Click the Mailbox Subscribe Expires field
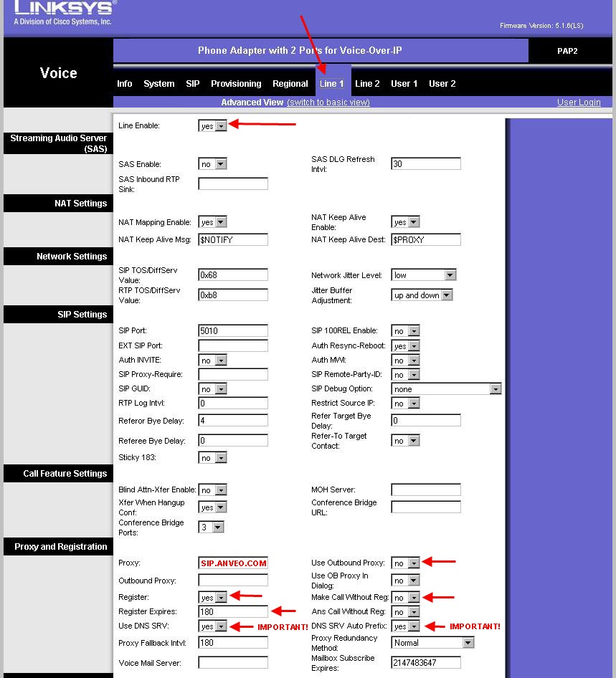The image size is (616, 678). pos(426,662)
